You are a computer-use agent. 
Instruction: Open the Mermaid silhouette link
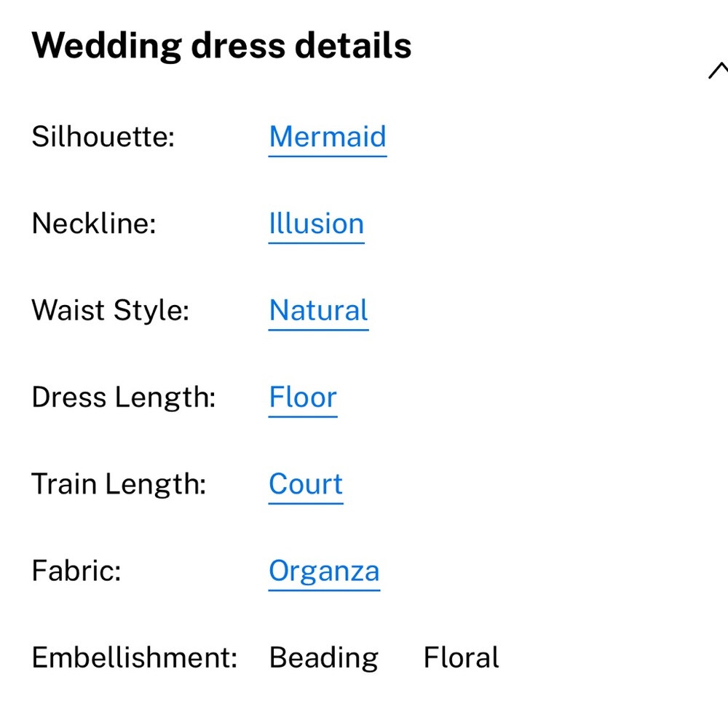328,137
